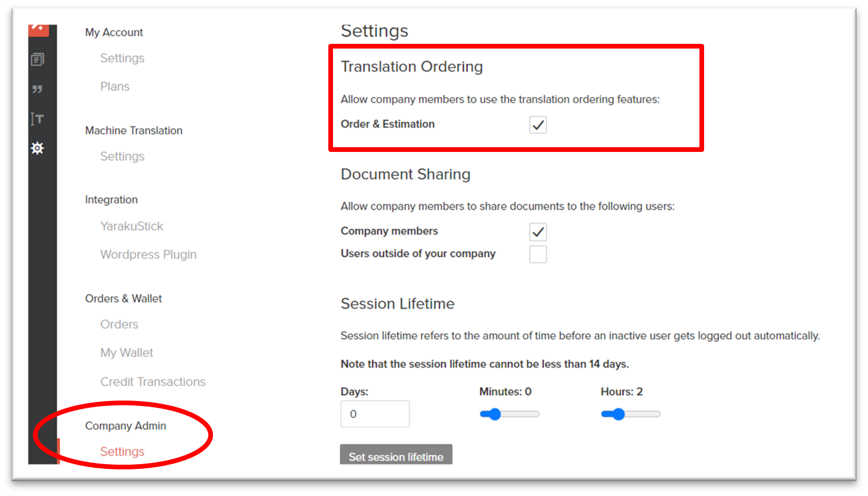
Task: Click the note about 14 days minimum
Action: [485, 364]
